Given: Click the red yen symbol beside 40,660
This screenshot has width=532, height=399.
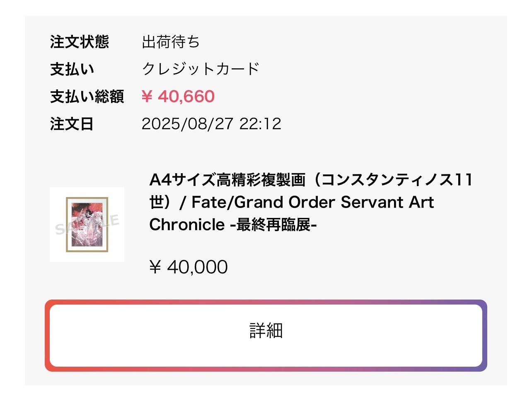Looking at the screenshot, I should [x=147, y=97].
